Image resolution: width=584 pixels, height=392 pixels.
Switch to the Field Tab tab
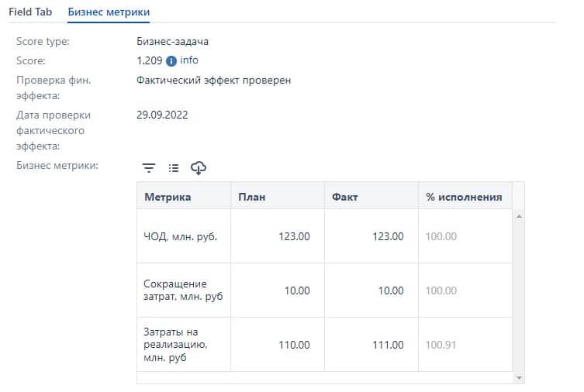pyautogui.click(x=31, y=12)
